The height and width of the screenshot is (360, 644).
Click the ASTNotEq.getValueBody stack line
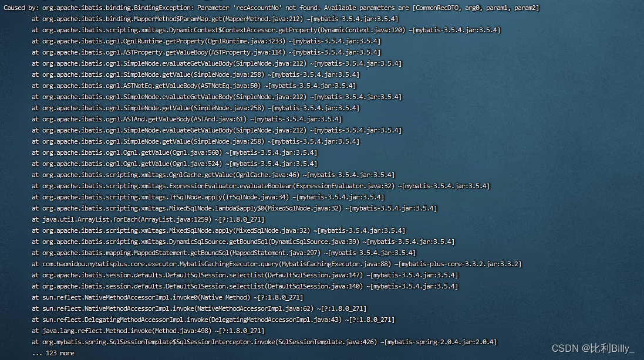[194, 86]
